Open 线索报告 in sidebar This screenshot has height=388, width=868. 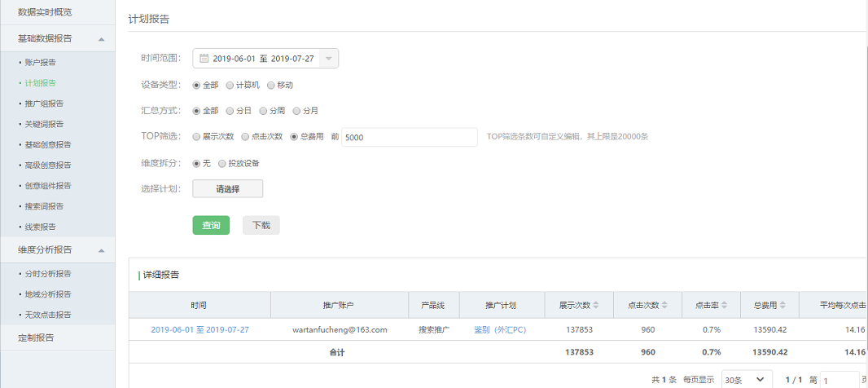41,227
